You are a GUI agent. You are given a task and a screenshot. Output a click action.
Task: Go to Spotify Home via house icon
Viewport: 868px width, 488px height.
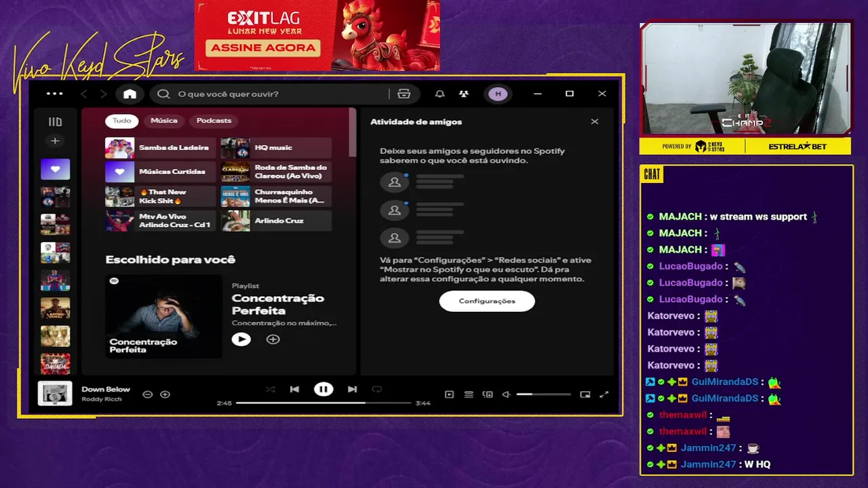130,94
